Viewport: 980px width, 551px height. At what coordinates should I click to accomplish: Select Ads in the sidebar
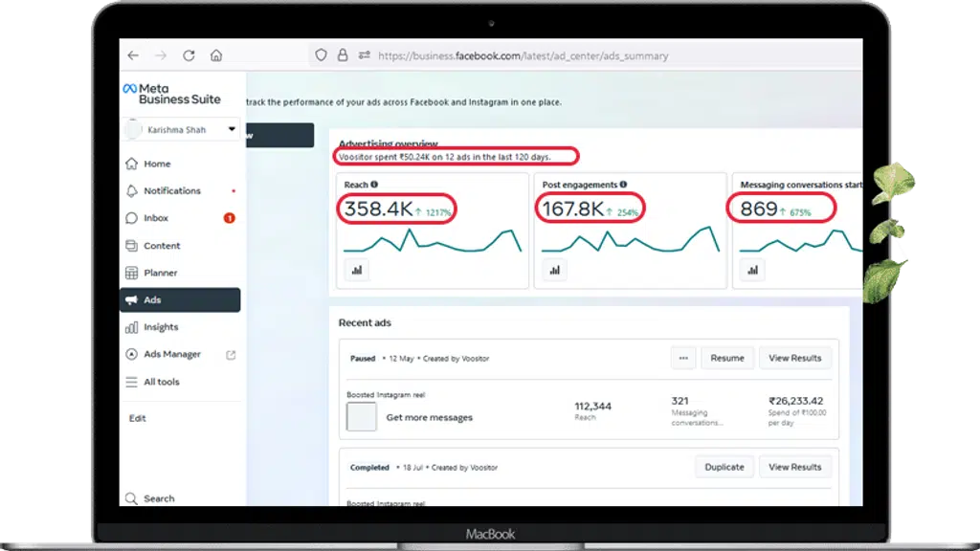point(180,299)
